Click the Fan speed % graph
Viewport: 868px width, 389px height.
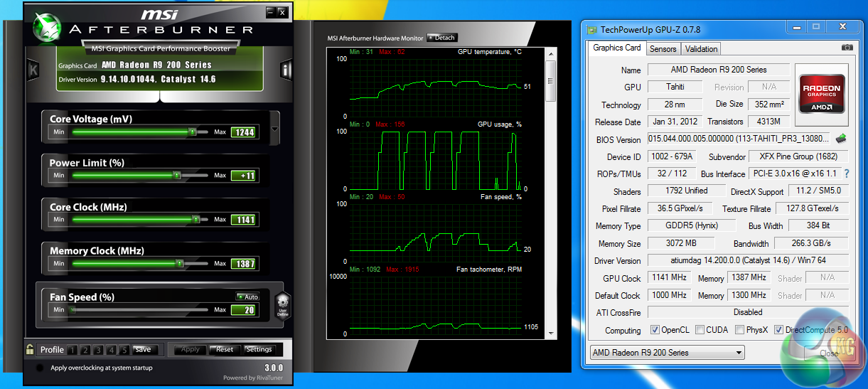[x=436, y=232]
